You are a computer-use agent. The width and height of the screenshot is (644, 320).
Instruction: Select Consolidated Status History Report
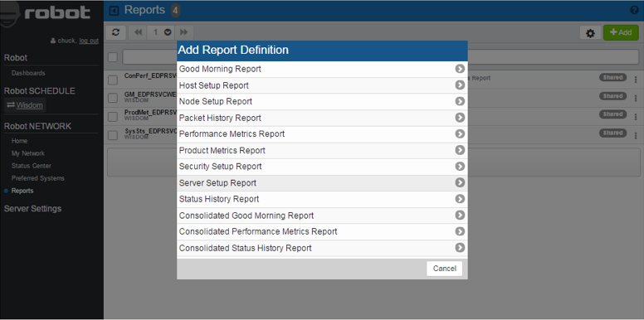tap(322, 248)
